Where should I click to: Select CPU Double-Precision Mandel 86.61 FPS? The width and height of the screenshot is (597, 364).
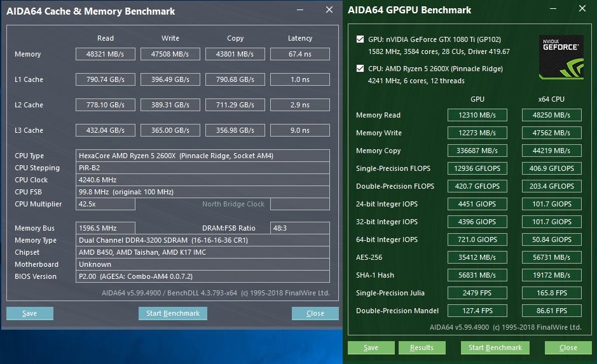pos(552,311)
